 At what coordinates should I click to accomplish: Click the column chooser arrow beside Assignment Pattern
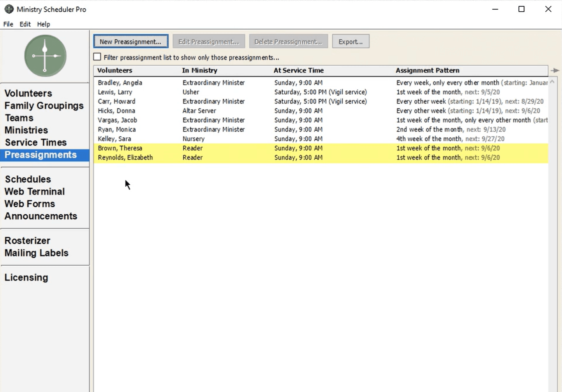tap(555, 71)
